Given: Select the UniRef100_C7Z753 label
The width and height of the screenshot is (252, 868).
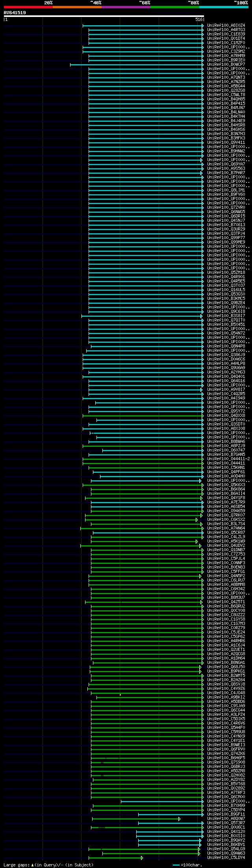Looking at the screenshot, I should pyautogui.click(x=226, y=554).
